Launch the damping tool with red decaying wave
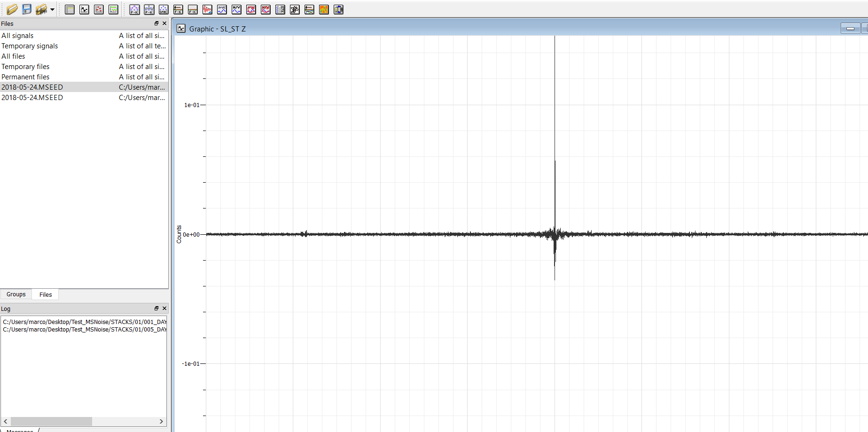868x432 pixels. (207, 9)
